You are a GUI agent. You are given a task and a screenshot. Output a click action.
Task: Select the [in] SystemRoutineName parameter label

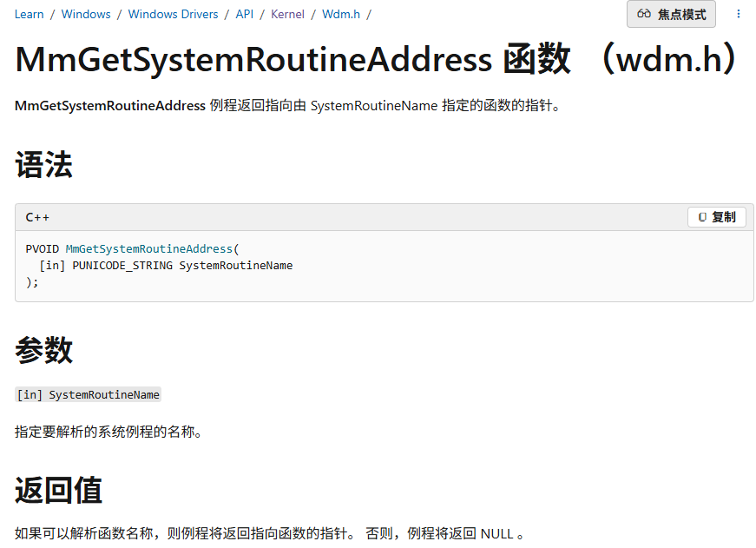pos(88,394)
